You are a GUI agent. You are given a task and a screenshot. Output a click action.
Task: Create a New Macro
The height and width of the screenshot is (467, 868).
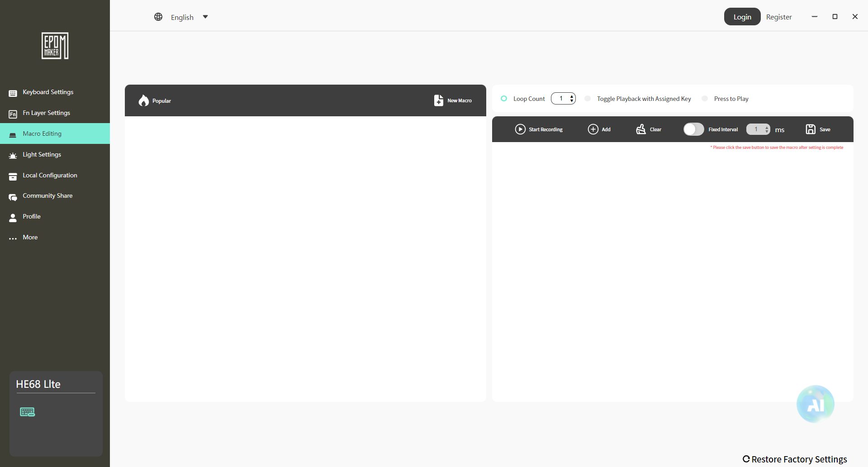460,100
